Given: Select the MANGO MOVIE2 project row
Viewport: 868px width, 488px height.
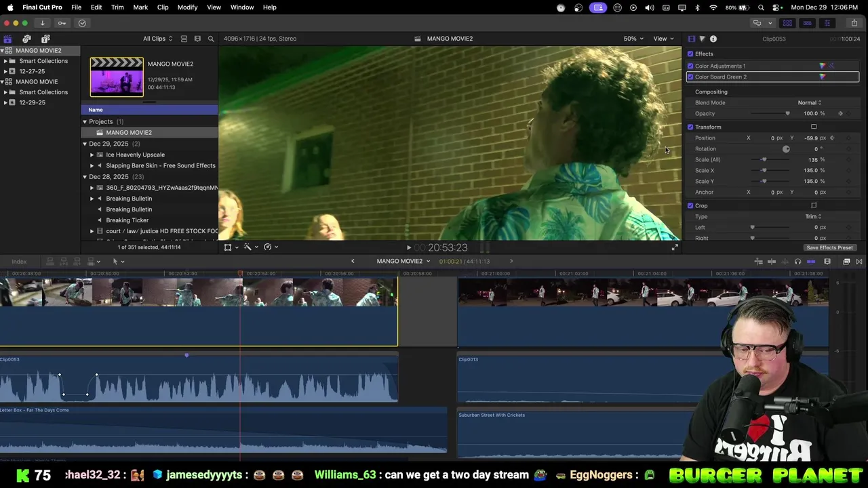Looking at the screenshot, I should [149, 132].
